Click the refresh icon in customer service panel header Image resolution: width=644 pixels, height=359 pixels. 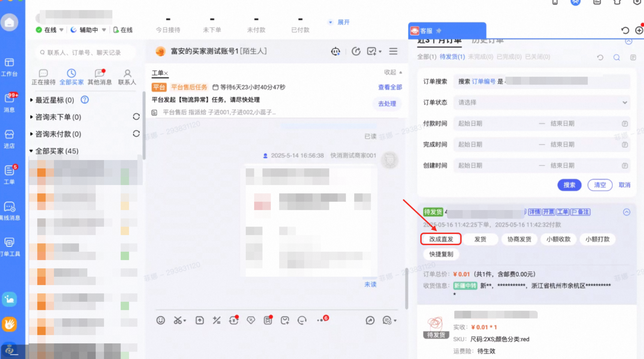click(625, 30)
